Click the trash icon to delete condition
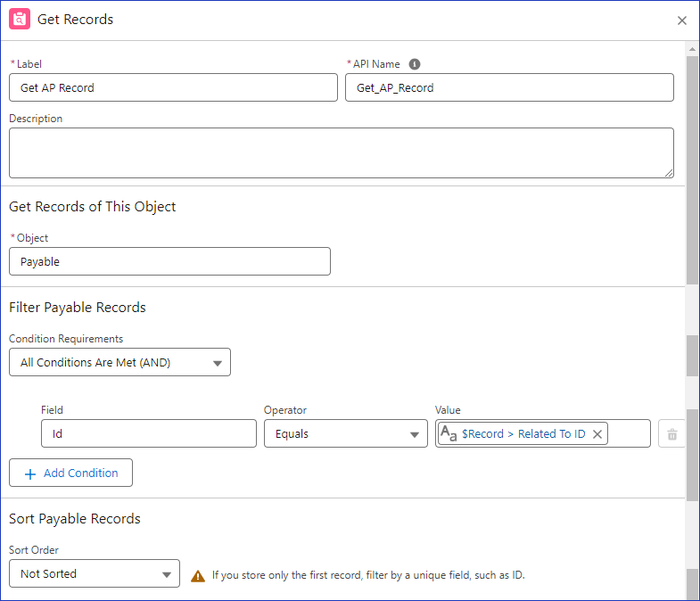Screen dimensions: 700x601 click(x=671, y=434)
